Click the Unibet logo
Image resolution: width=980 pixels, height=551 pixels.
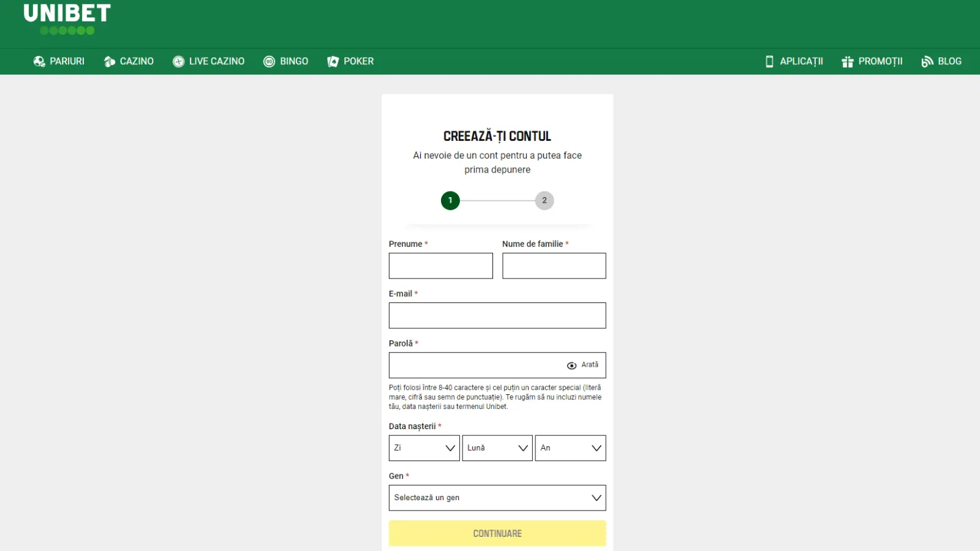tap(67, 18)
